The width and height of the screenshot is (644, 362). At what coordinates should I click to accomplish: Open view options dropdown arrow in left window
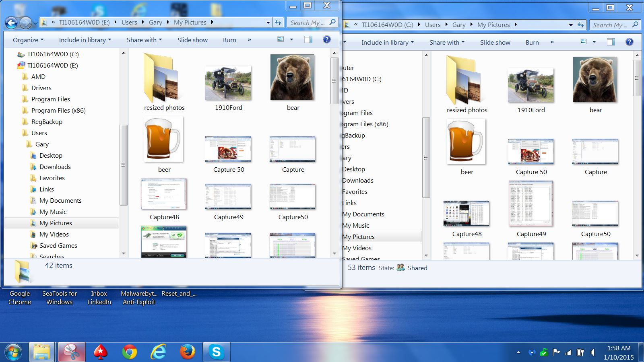291,39
